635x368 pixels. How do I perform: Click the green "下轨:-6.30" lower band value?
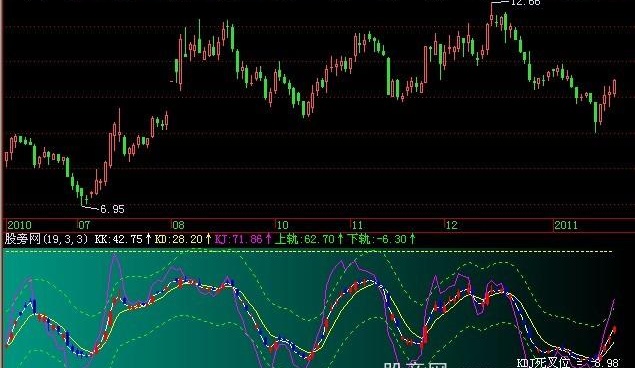pyautogui.click(x=377, y=239)
